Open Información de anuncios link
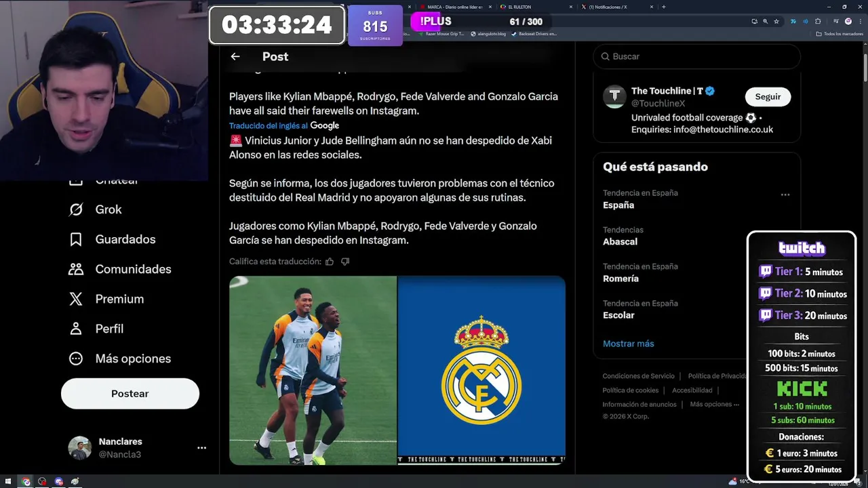Image resolution: width=868 pixels, height=488 pixels. (639, 405)
